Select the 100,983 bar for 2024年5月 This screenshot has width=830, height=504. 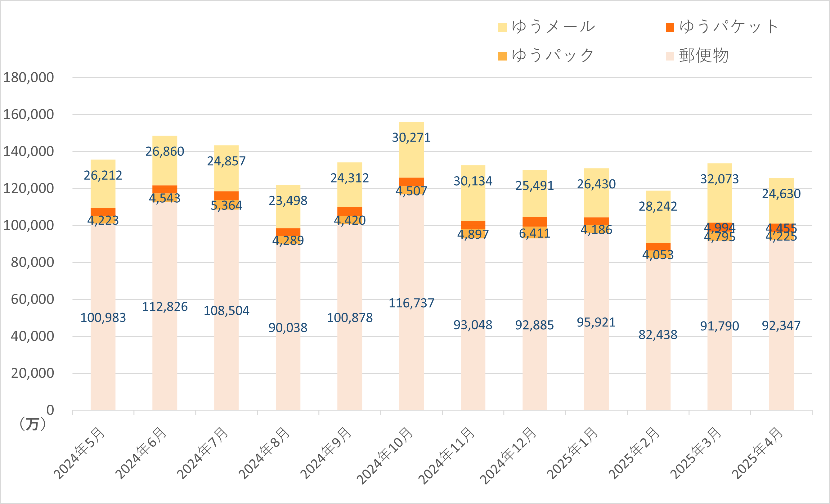(103, 317)
